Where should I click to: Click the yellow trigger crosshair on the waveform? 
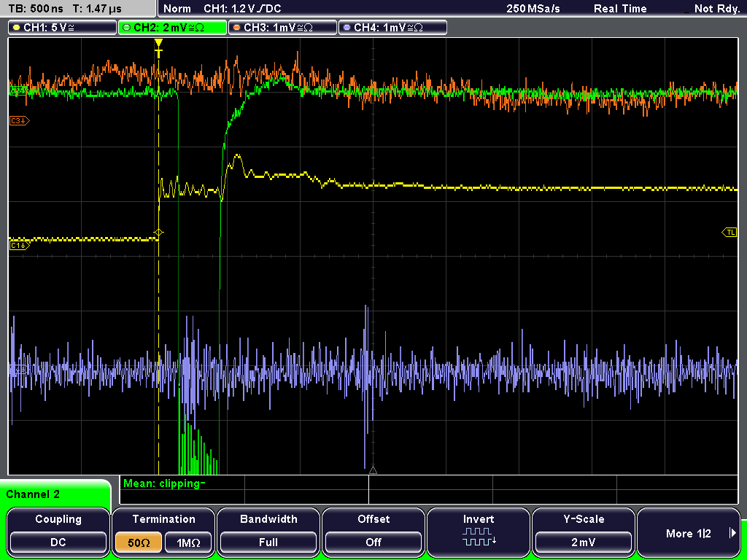(158, 233)
